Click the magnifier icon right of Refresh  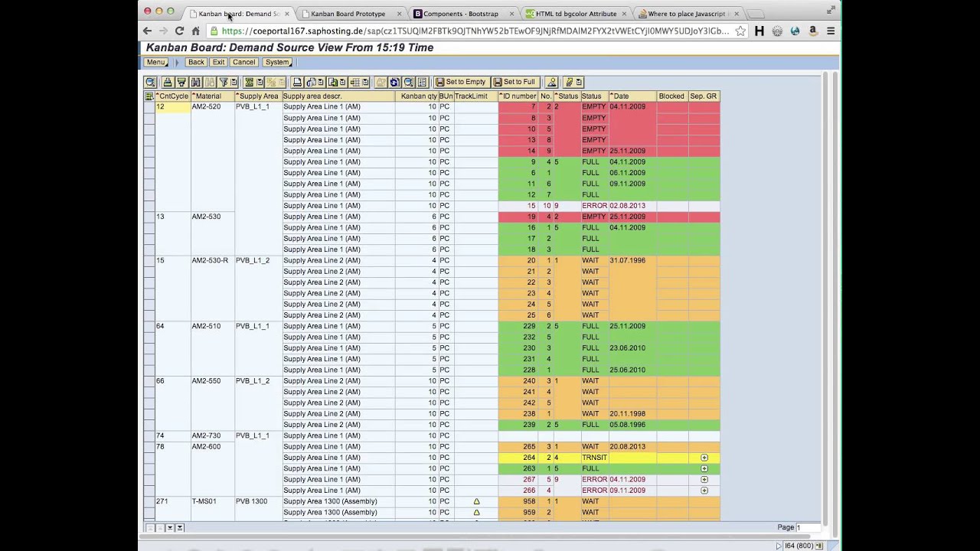click(409, 82)
